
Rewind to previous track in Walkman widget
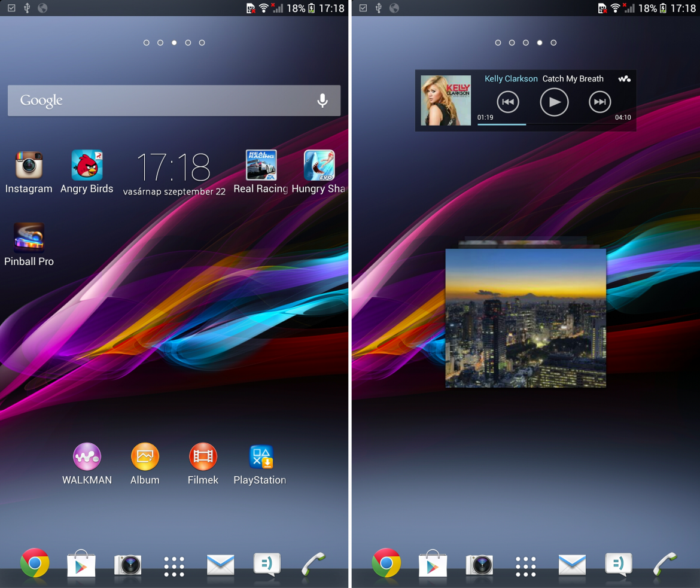tap(508, 102)
